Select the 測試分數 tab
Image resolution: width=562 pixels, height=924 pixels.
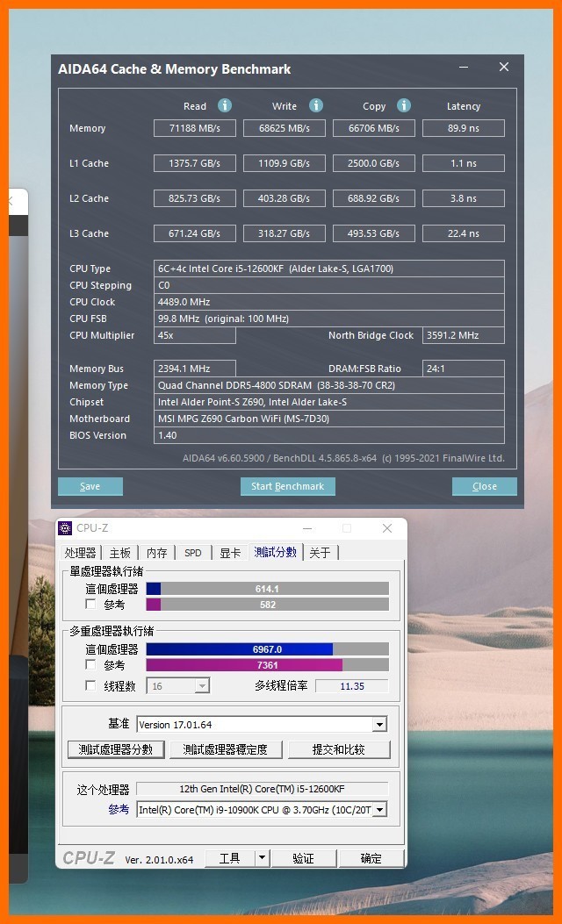276,552
